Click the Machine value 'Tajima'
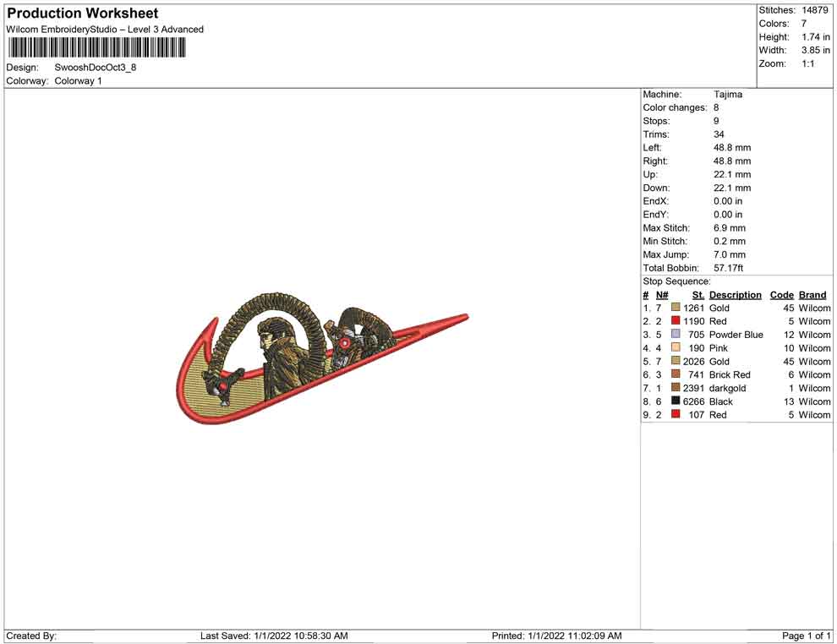Image resolution: width=837 pixels, height=644 pixels. [728, 95]
